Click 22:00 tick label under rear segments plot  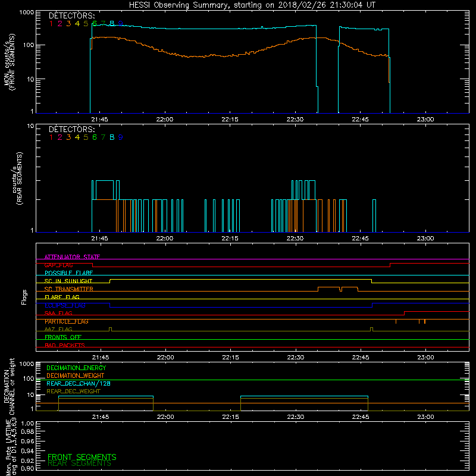(x=165, y=239)
